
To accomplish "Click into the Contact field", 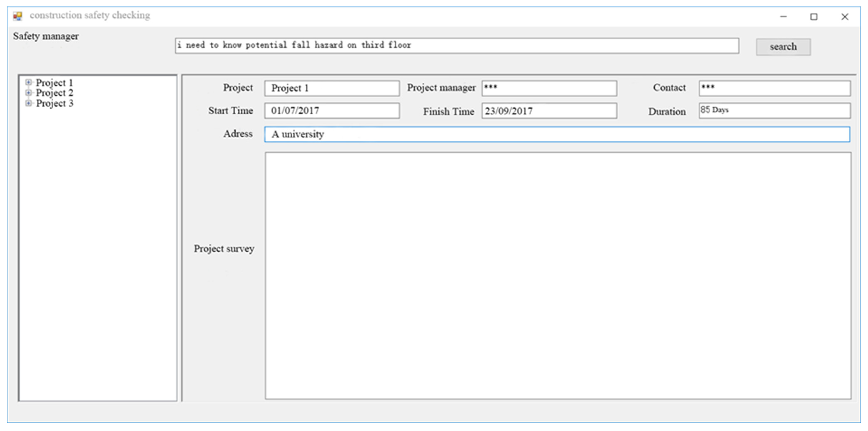I will [x=774, y=88].
